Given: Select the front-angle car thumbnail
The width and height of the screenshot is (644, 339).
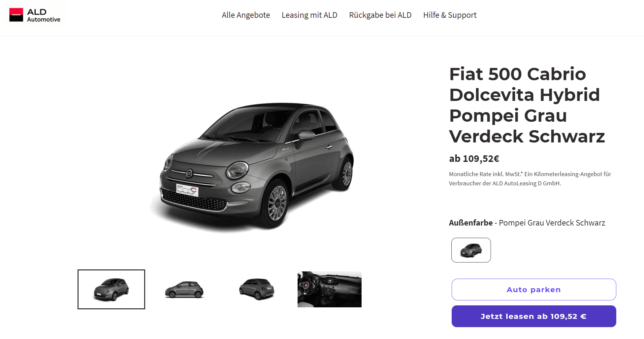Looking at the screenshot, I should 111,289.
